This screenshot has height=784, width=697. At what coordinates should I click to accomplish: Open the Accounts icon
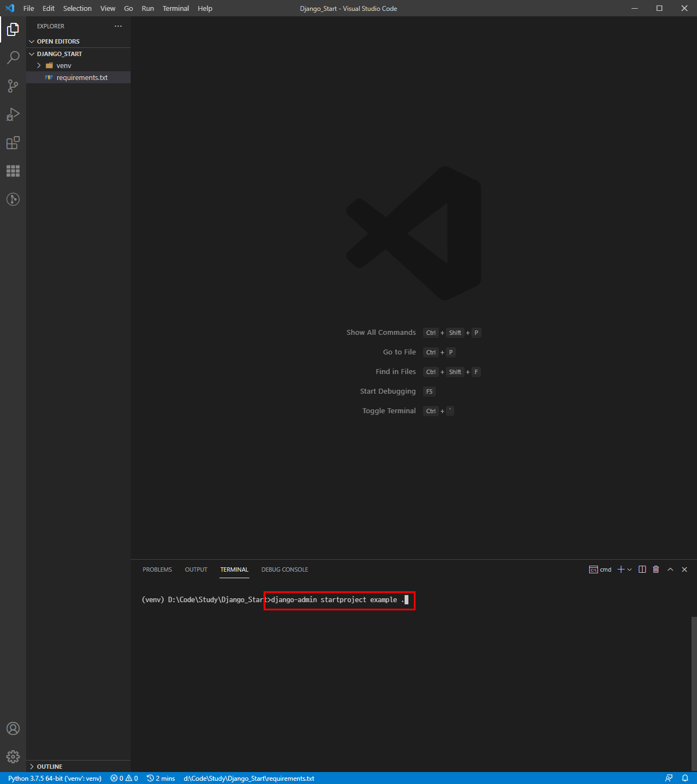coord(13,728)
